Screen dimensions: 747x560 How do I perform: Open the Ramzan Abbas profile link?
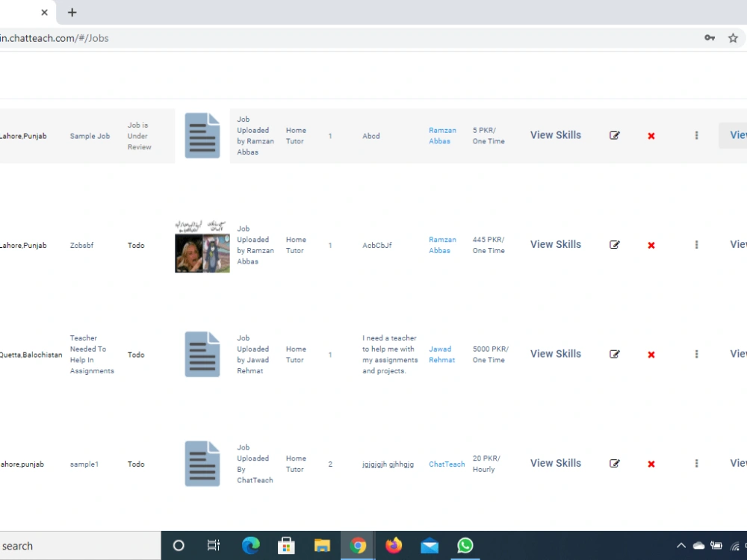pos(442,135)
